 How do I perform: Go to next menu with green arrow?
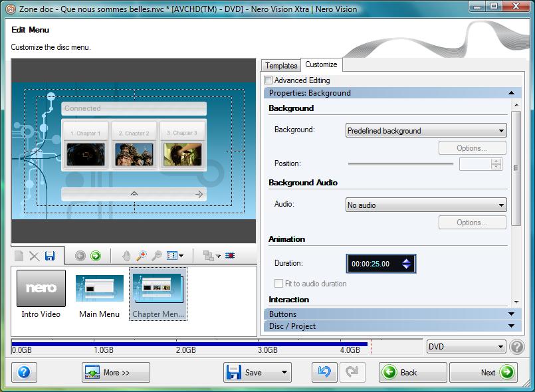pos(96,256)
